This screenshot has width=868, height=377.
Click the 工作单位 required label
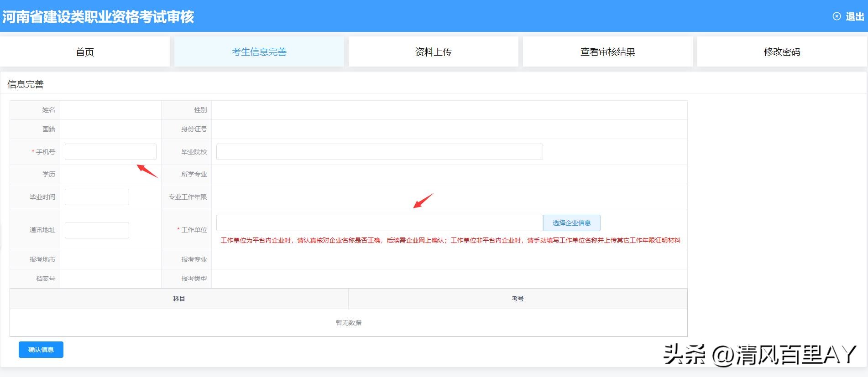[192, 230]
